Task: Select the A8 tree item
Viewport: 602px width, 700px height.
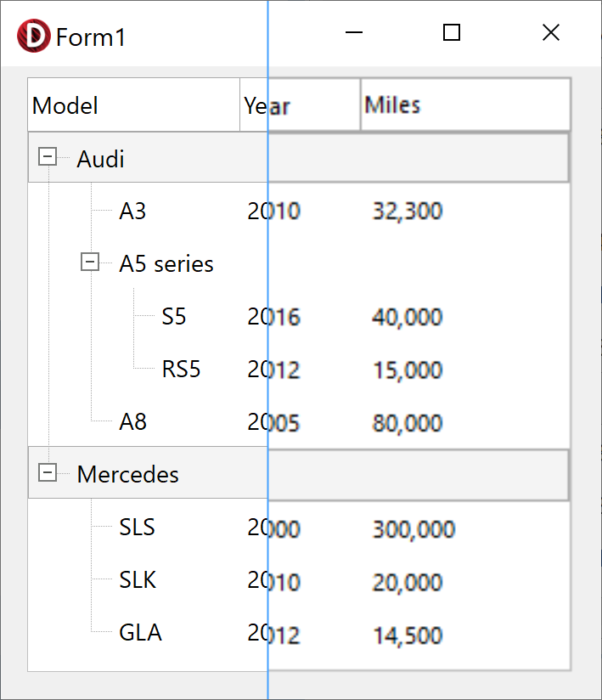Action: pos(132,421)
